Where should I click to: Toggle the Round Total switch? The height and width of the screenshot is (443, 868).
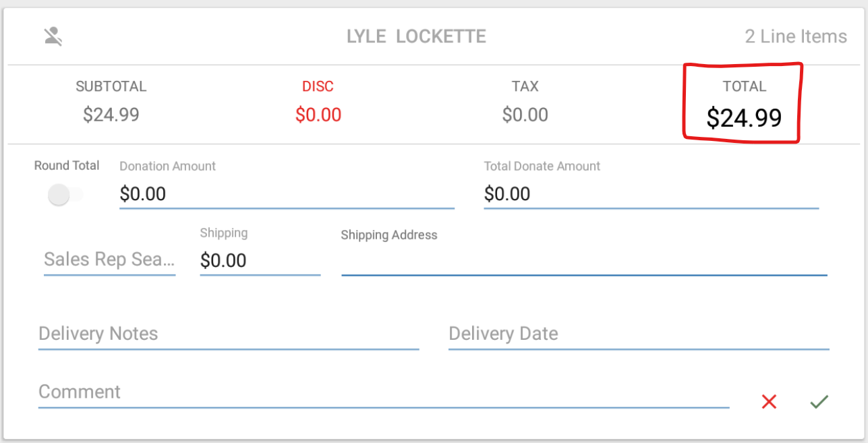point(65,196)
